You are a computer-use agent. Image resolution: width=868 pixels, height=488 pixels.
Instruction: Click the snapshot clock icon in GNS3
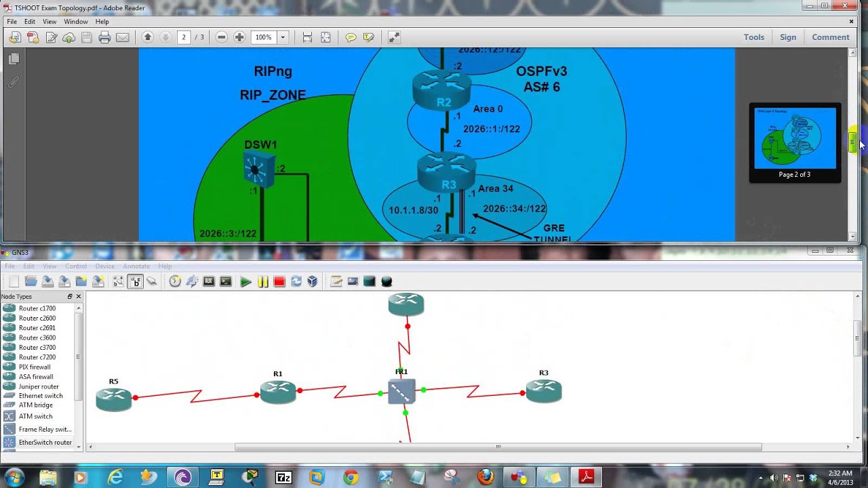click(x=175, y=281)
